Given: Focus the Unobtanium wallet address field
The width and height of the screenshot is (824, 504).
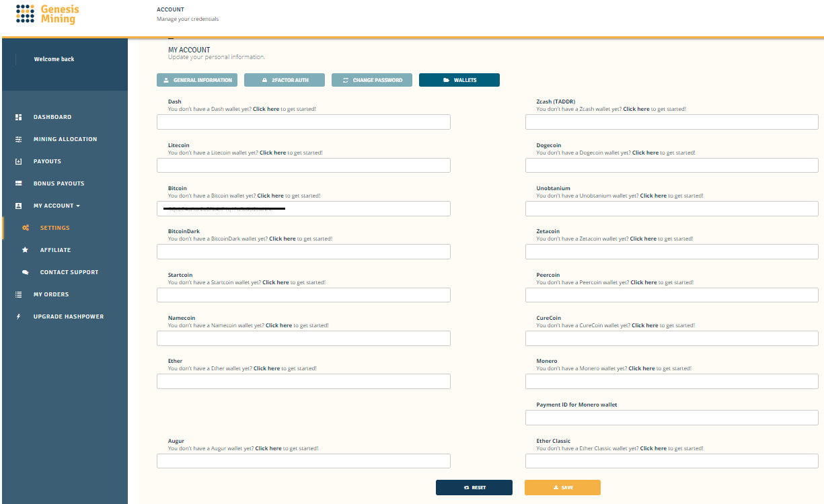Looking at the screenshot, I should click(672, 208).
